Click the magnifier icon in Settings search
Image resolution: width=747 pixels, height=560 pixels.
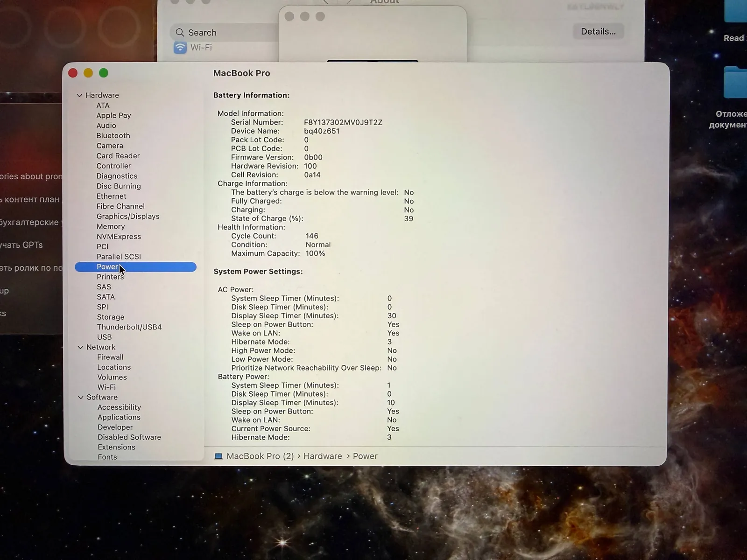pyautogui.click(x=180, y=33)
